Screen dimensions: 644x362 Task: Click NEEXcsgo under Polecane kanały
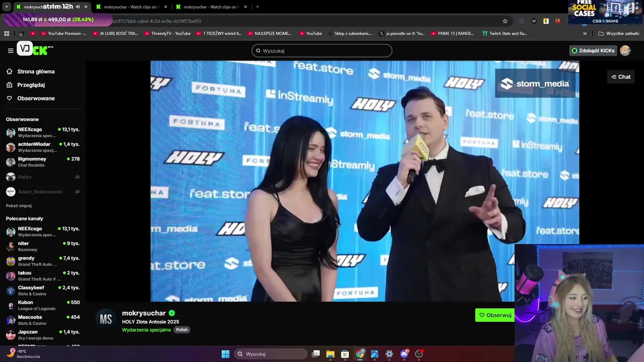click(x=43, y=231)
